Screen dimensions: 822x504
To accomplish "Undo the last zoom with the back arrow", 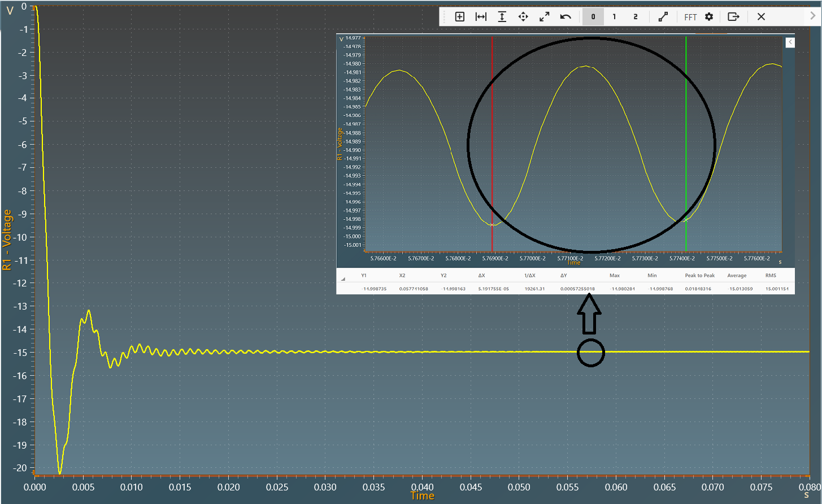I will click(566, 17).
